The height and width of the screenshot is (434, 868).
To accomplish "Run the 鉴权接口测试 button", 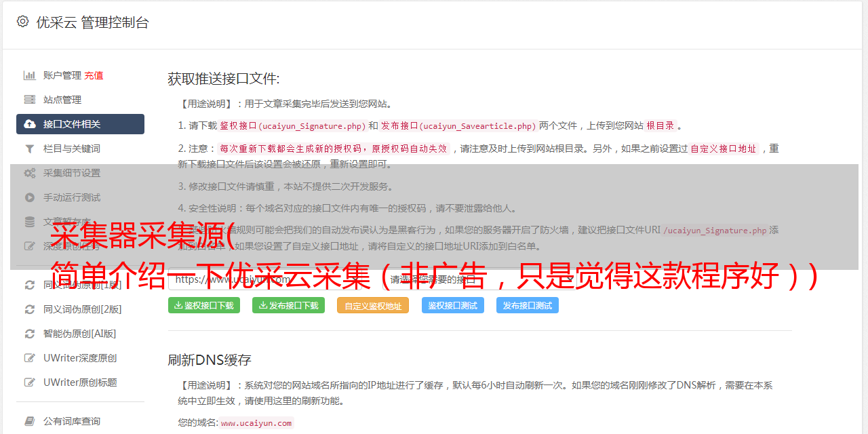I will (453, 305).
